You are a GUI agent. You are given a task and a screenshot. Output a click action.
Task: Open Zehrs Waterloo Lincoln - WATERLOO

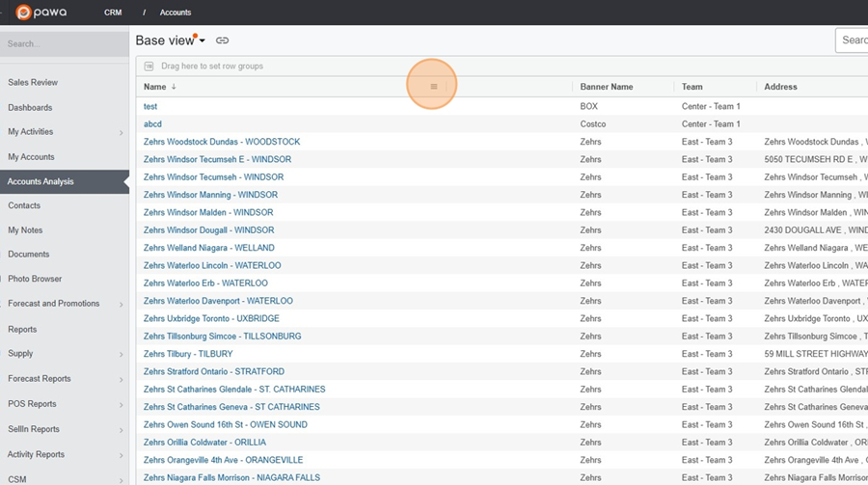click(x=212, y=266)
